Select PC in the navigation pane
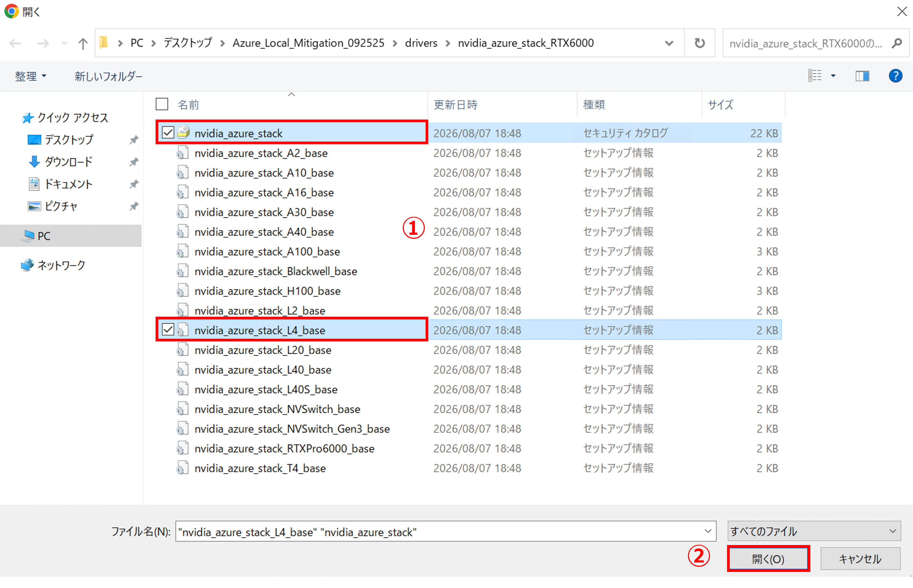 71,236
